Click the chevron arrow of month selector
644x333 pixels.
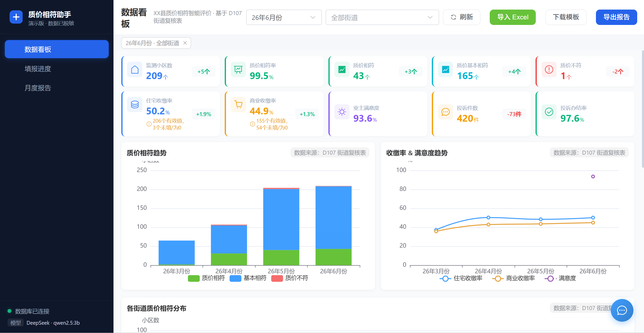[313, 17]
